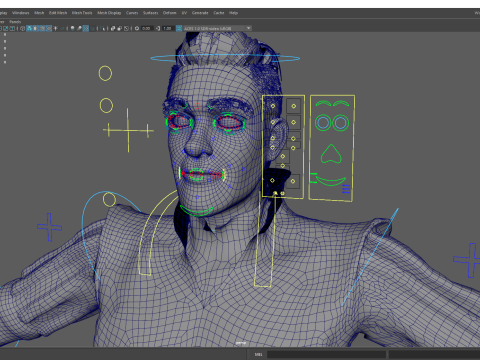Edit the gamma value 1.00 field
The width and height of the screenshot is (480, 360).
(x=167, y=28)
